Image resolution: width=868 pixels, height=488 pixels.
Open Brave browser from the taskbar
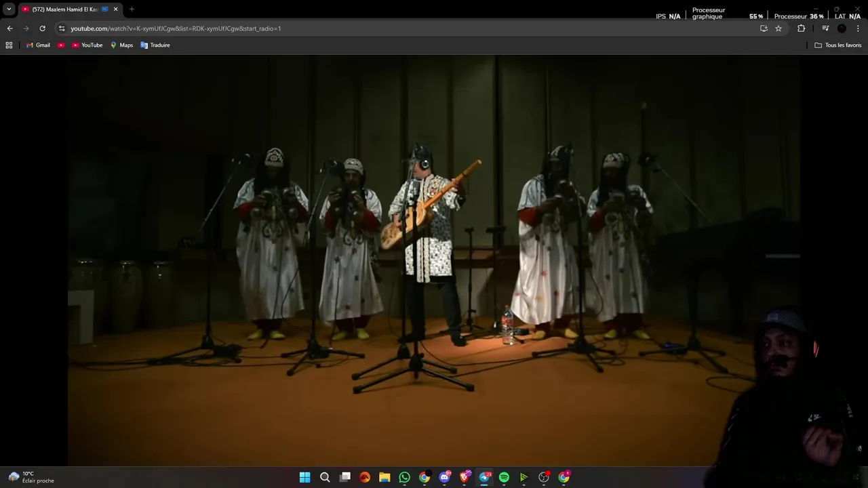point(465,477)
